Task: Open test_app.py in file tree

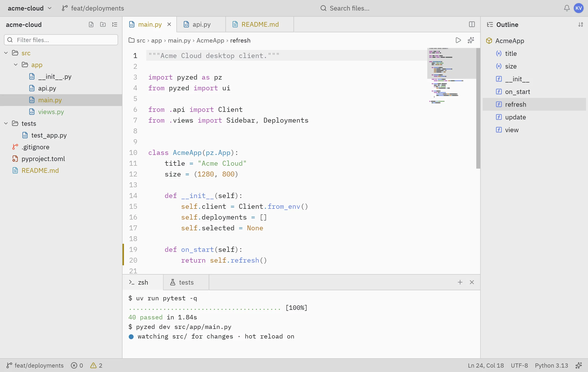Action: pos(61,135)
